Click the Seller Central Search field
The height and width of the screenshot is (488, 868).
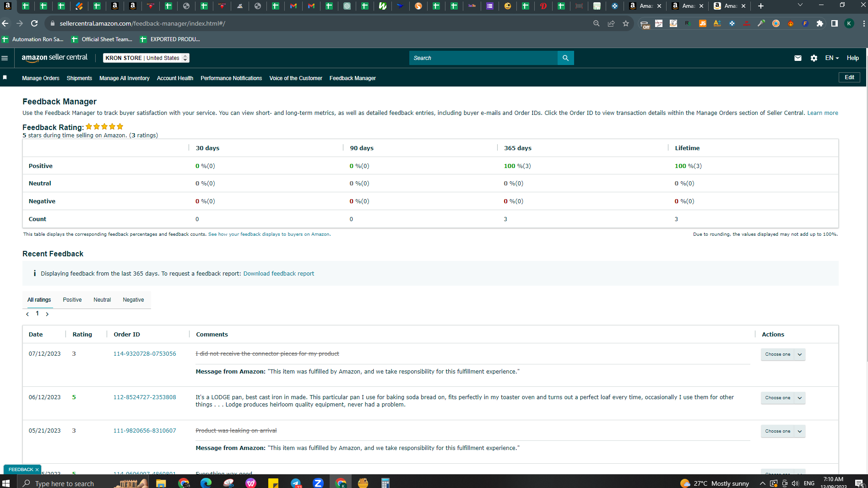click(x=483, y=58)
